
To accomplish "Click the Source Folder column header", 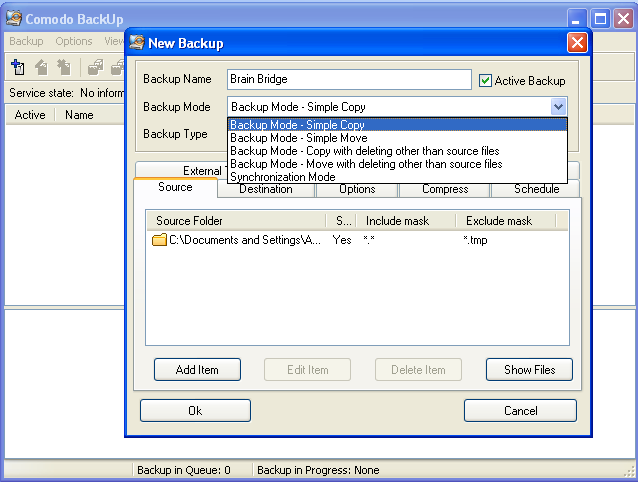I will coord(236,220).
